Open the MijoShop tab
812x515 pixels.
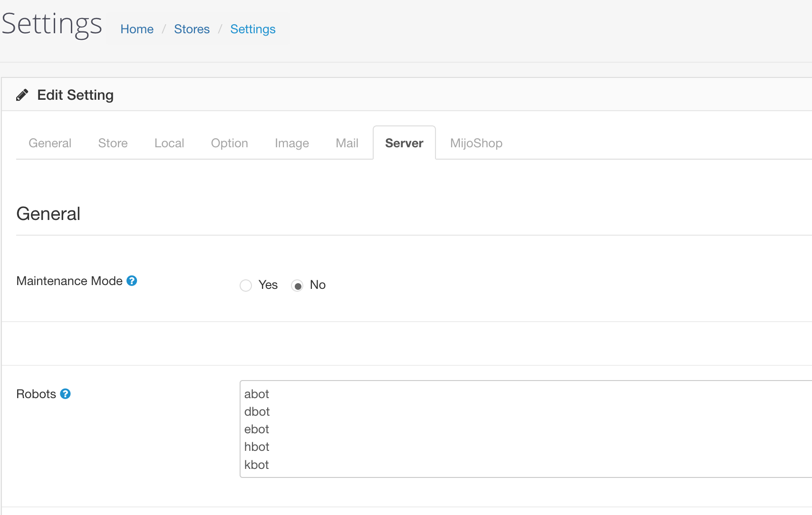click(x=476, y=143)
